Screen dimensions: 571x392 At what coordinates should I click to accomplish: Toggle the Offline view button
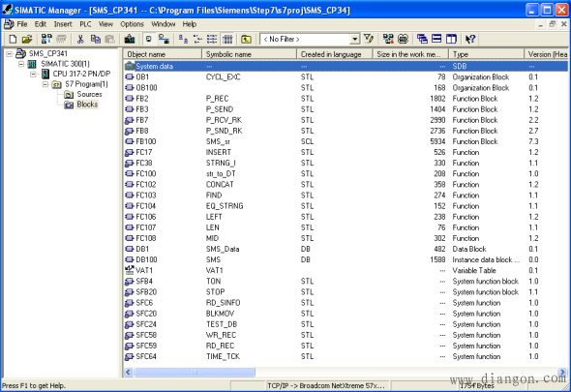[149, 39]
